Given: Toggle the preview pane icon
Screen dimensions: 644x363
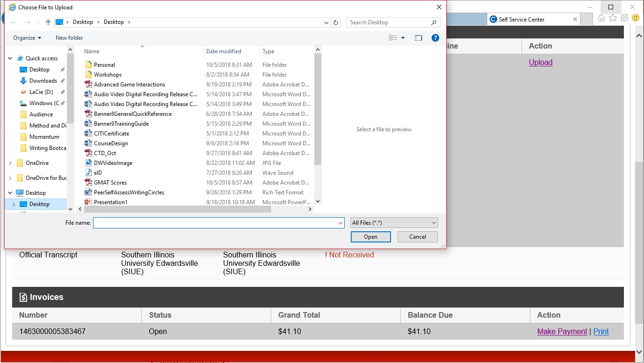Looking at the screenshot, I should click(x=418, y=38).
